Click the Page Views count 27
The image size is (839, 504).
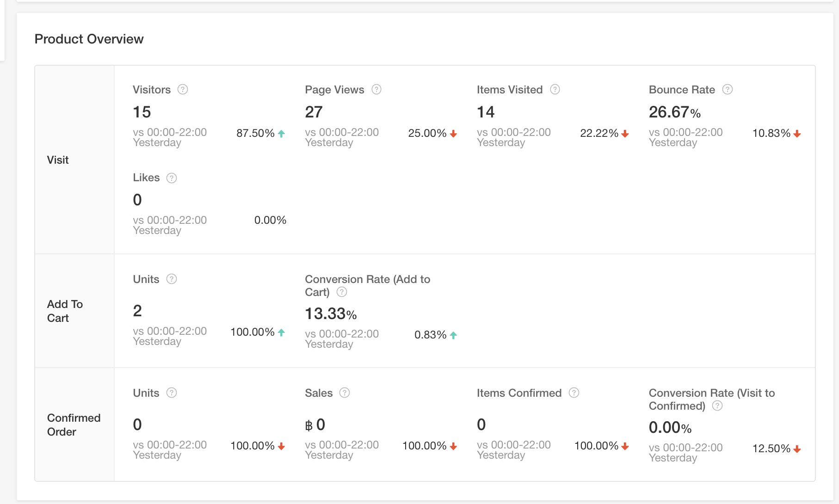(x=314, y=112)
